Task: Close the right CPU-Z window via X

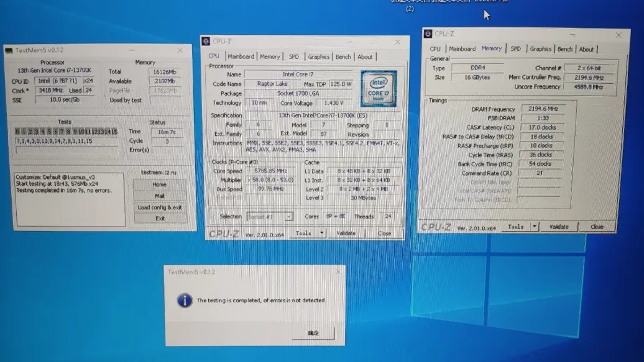Action: tap(619, 35)
